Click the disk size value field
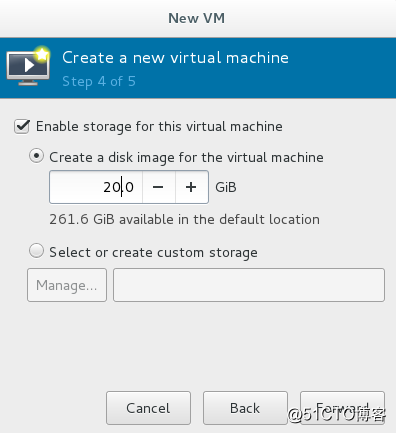The image size is (396, 433). click(96, 187)
